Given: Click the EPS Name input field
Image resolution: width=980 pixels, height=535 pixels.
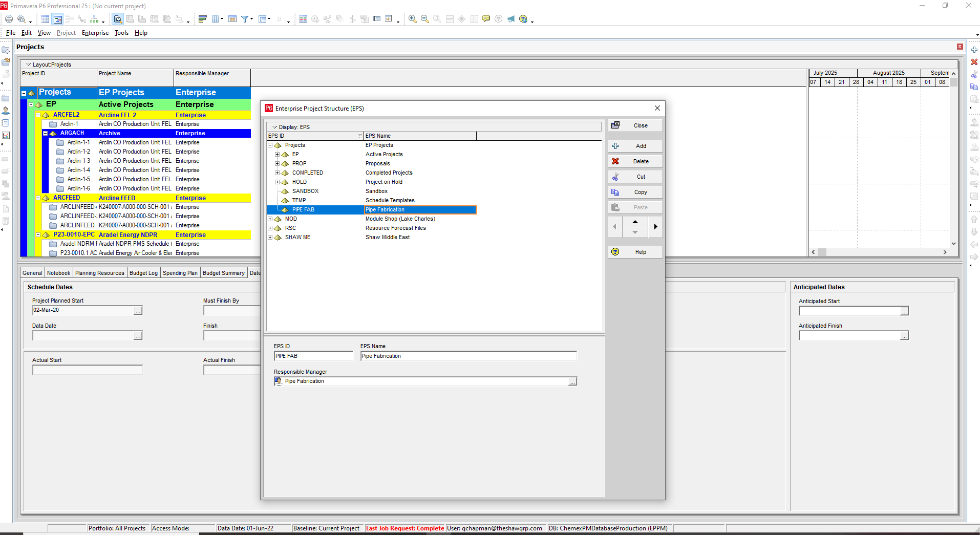Looking at the screenshot, I should pos(468,356).
